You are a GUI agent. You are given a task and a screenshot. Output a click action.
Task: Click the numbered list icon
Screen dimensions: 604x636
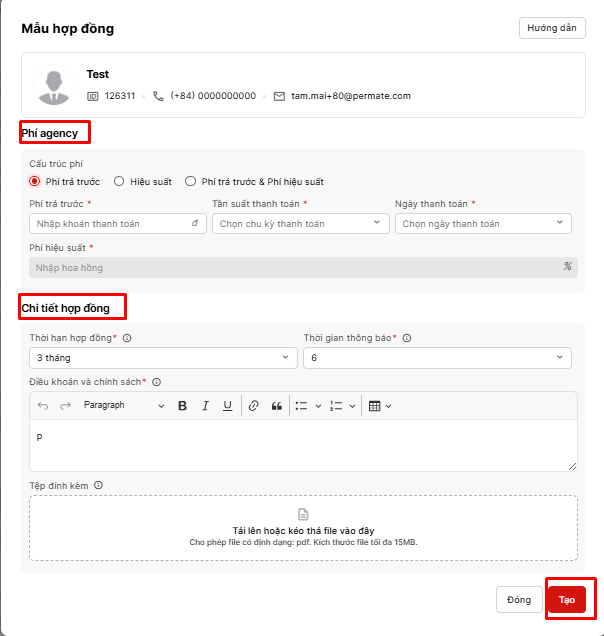tap(336, 406)
